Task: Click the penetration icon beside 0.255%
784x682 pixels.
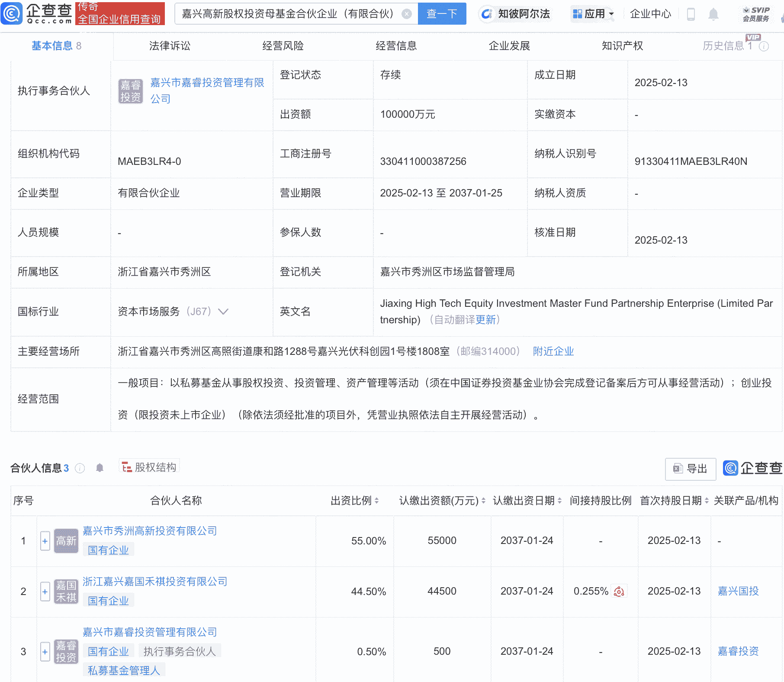Action: click(x=620, y=590)
